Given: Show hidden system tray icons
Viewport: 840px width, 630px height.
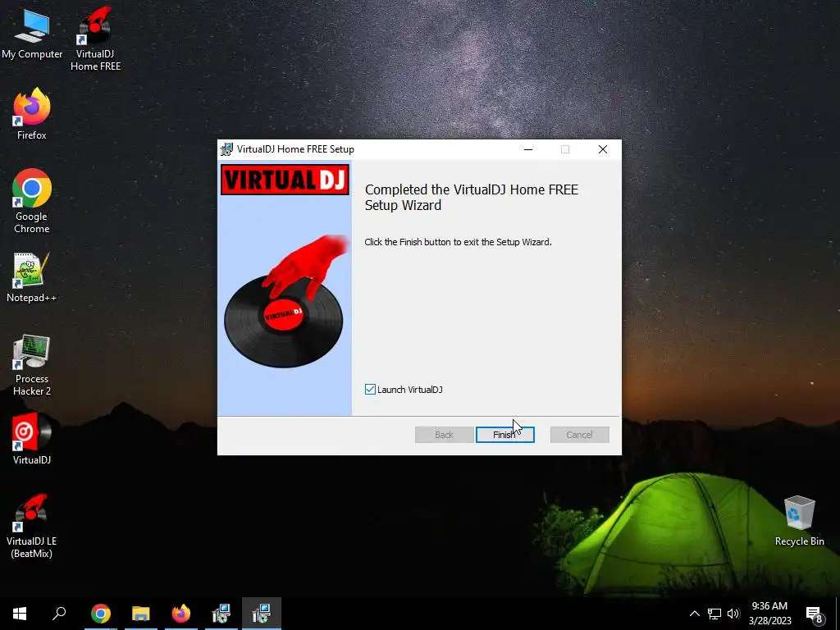Looking at the screenshot, I should (x=694, y=614).
